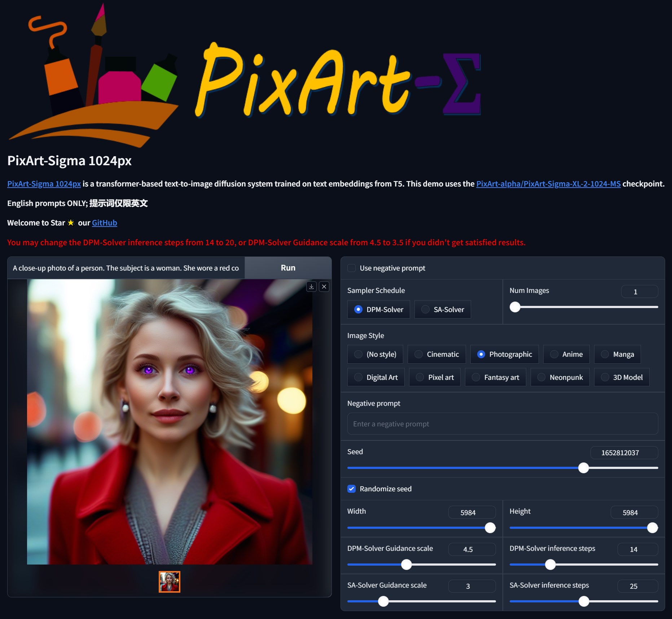This screenshot has height=619, width=672.
Task: Click the SA-Solver inference steps value field
Action: [638, 586]
